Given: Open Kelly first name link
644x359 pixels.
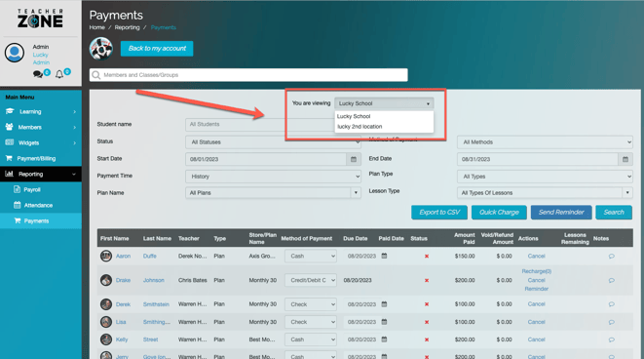Looking at the screenshot, I should tap(122, 339).
